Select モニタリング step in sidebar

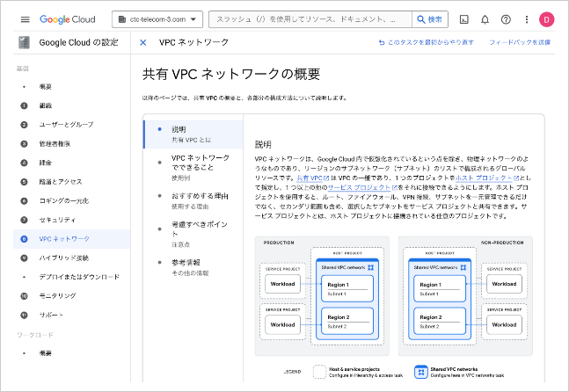pos(57,295)
